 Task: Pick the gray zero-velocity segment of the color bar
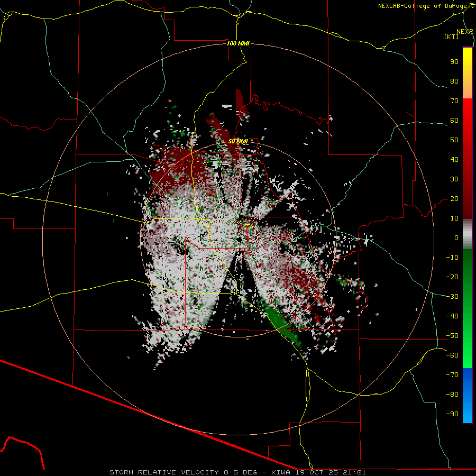click(x=467, y=234)
